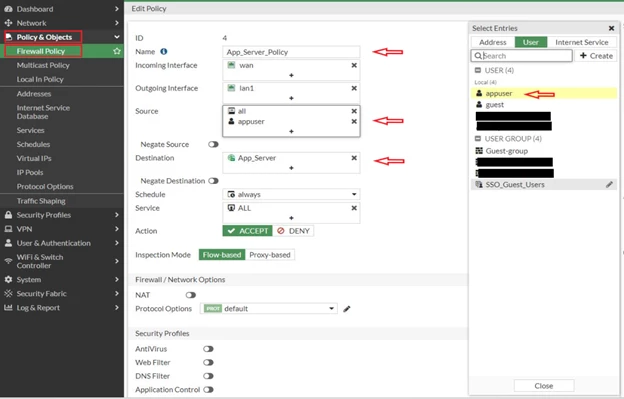
Task: Remove ALL from Service field
Action: pos(354,208)
